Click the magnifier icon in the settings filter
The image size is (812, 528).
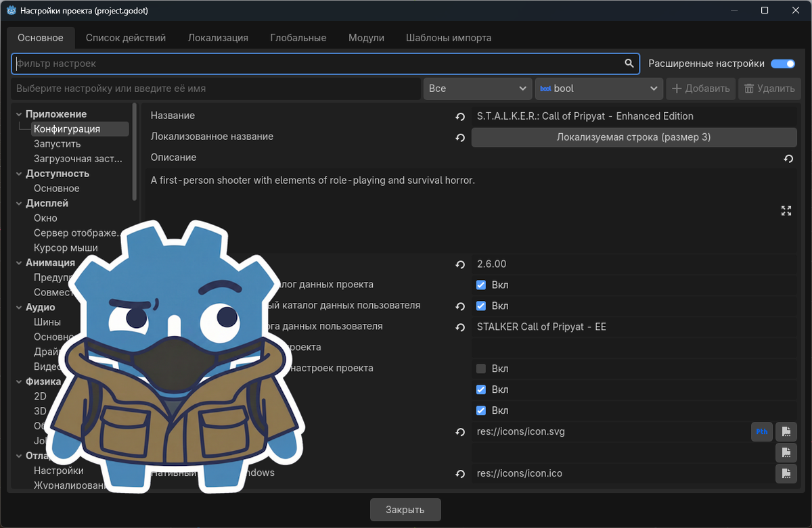point(629,64)
